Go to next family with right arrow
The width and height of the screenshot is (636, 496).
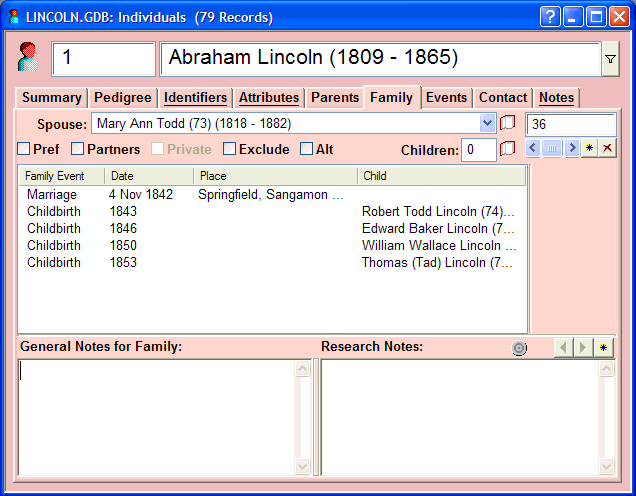pyautogui.click(x=572, y=148)
